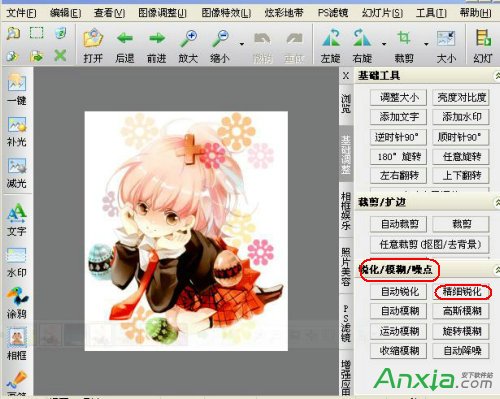Open the 相框 photo frame tool

tap(17, 344)
